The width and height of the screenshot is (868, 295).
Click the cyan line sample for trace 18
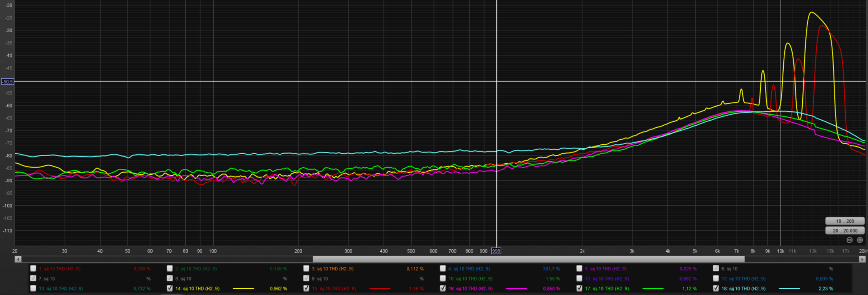[789, 289]
